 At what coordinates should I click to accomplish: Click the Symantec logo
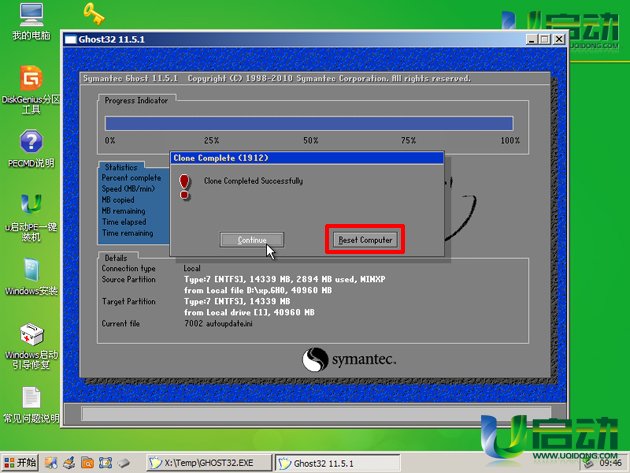point(349,359)
